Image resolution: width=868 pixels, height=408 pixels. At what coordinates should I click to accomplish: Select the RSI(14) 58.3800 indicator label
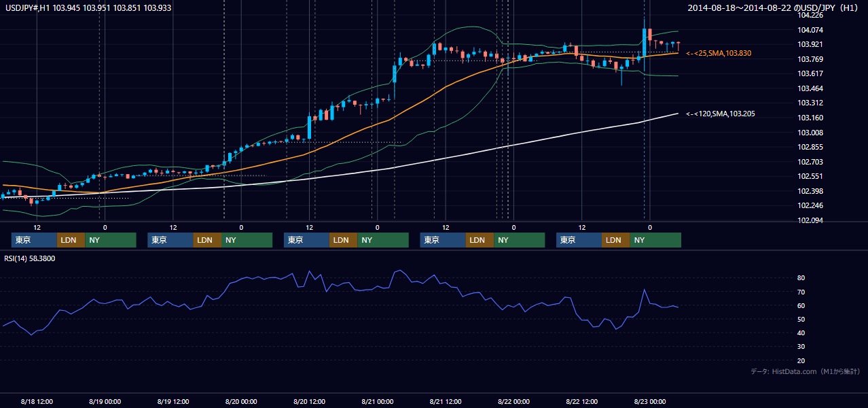tap(30, 258)
